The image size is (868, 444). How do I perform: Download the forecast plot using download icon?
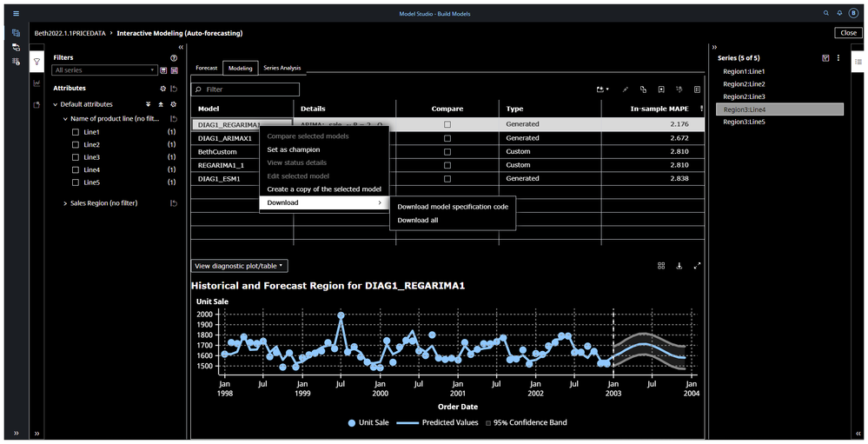[679, 266]
